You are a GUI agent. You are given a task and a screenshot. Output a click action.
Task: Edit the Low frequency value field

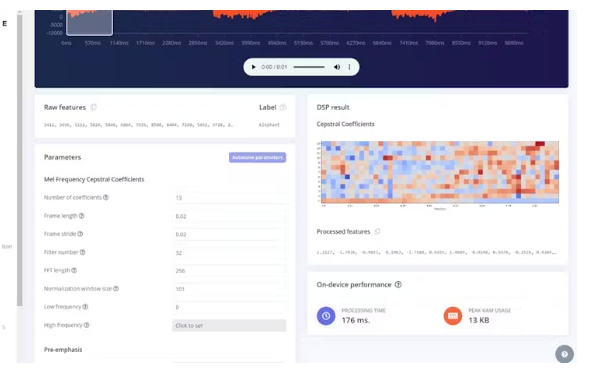[x=229, y=307]
